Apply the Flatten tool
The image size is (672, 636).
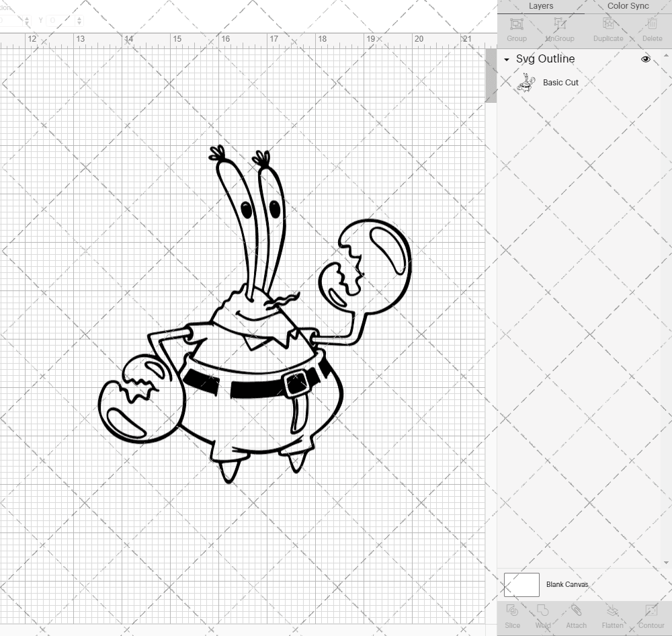612,615
